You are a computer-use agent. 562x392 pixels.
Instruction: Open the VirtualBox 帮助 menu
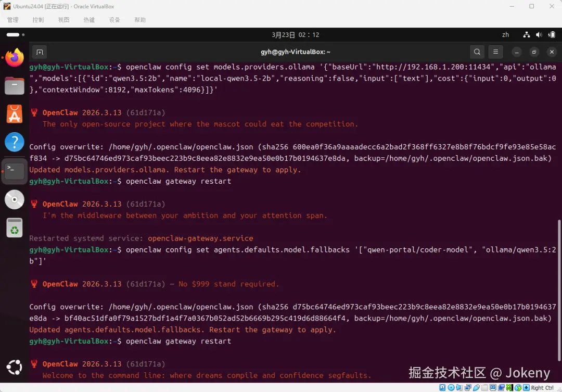[140, 20]
